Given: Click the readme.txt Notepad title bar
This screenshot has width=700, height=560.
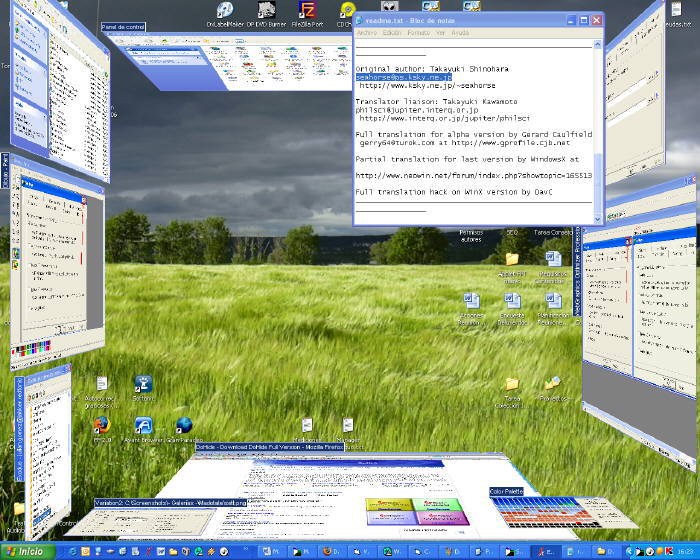Looking at the screenshot, I should tap(460, 21).
